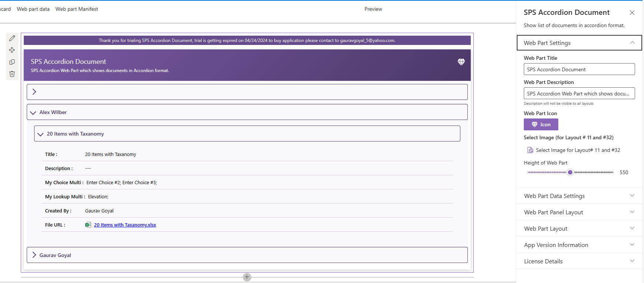
Task: Expand Web Part Data Settings section
Action: [579, 196]
